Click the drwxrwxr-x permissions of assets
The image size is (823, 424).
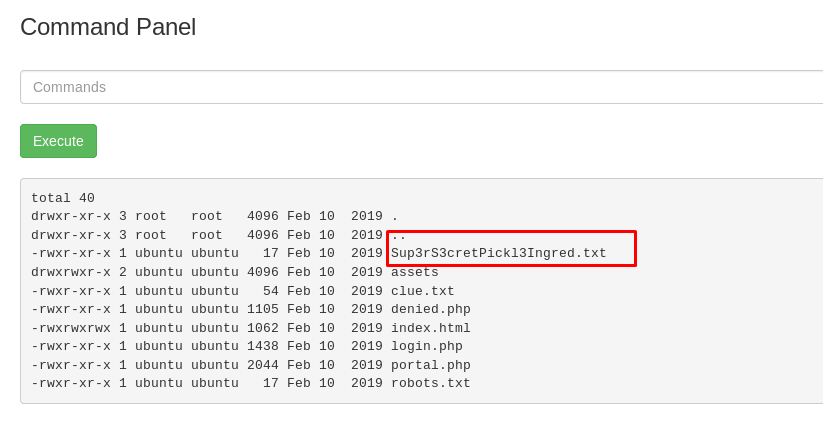[71, 272]
